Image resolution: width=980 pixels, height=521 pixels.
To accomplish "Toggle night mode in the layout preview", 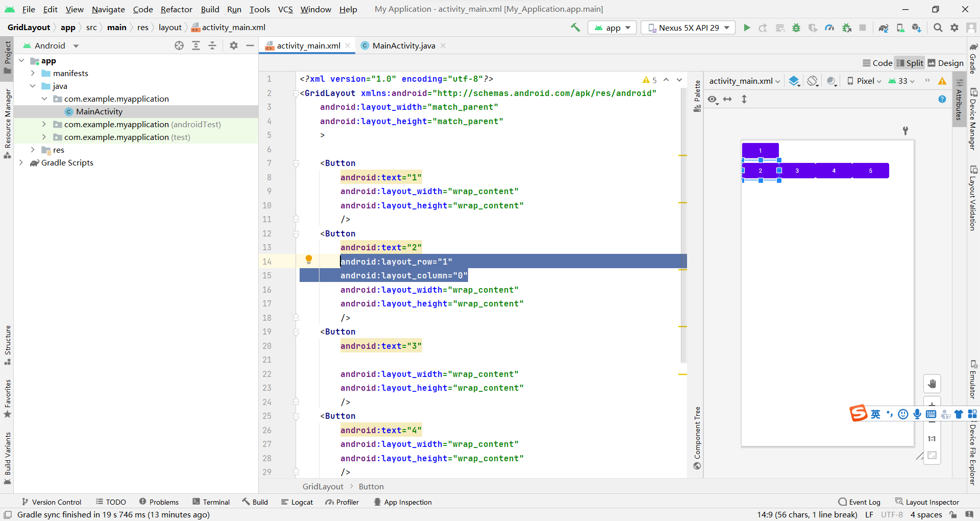I will click(x=831, y=81).
